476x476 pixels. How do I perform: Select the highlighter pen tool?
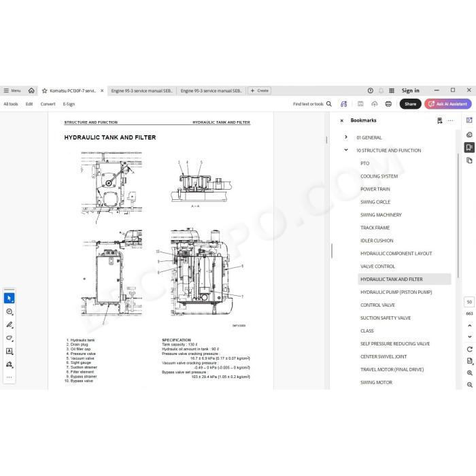(x=10, y=325)
